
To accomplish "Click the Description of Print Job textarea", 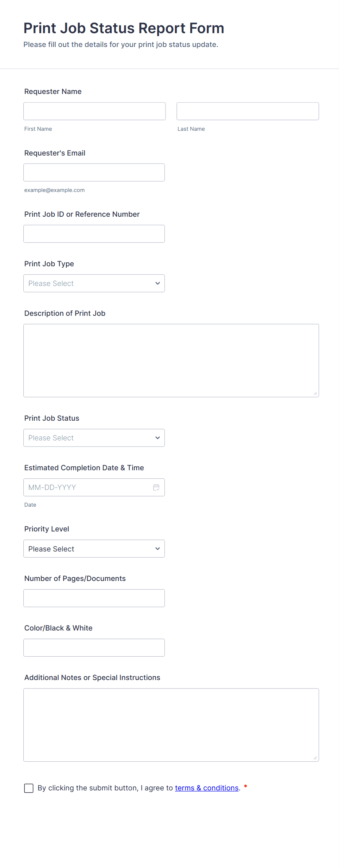I will coord(171,360).
